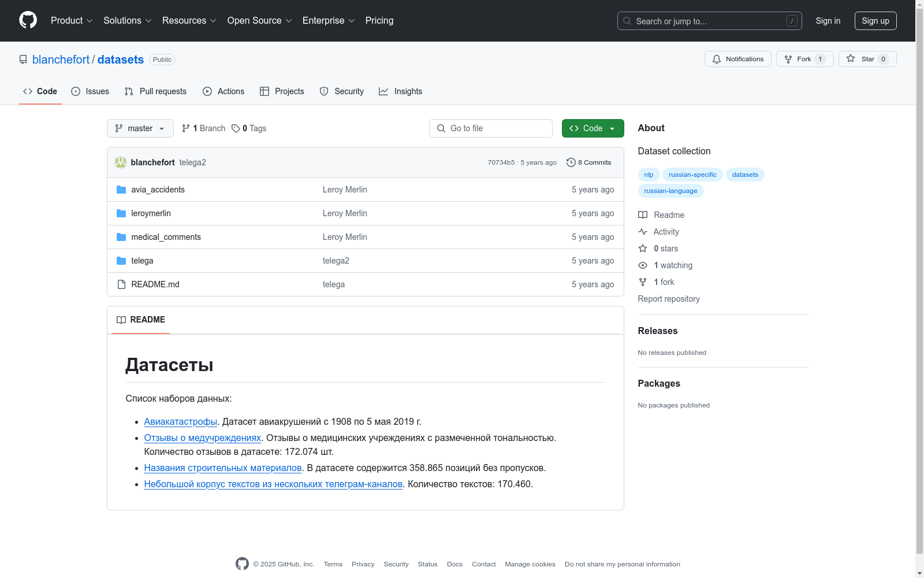Viewport: 924px width, 578px height.
Task: Click the telega folder icon
Action: coord(121,261)
